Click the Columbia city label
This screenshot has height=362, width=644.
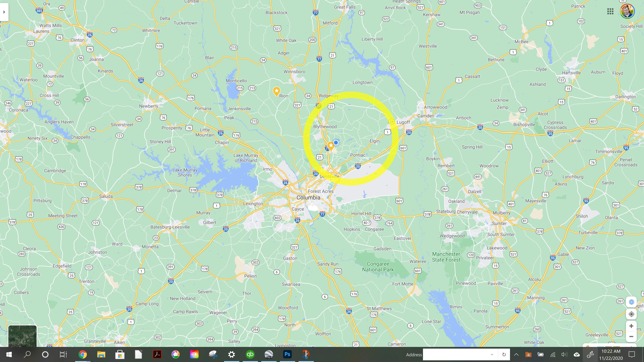coord(308,197)
